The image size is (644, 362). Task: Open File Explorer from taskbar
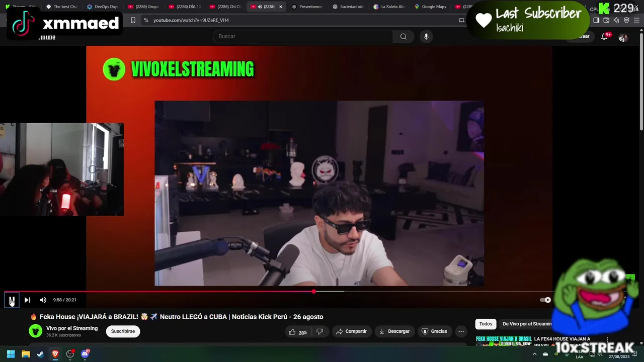pos(26,354)
